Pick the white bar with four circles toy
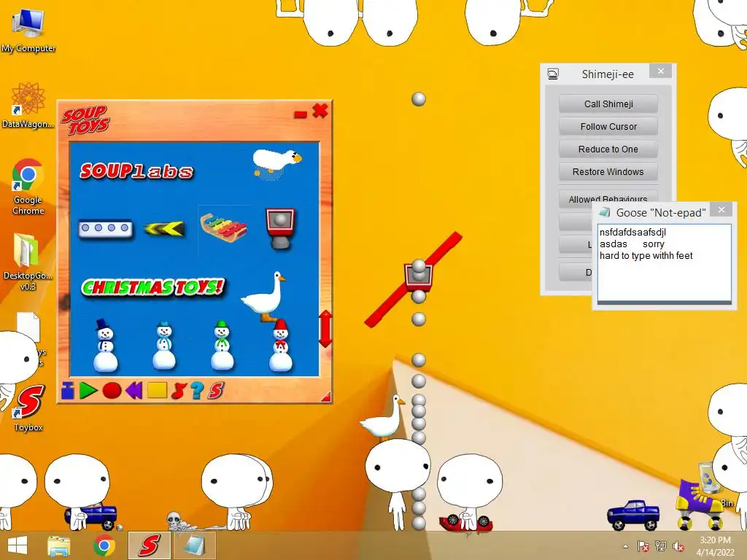The width and height of the screenshot is (747, 560). coord(105,228)
